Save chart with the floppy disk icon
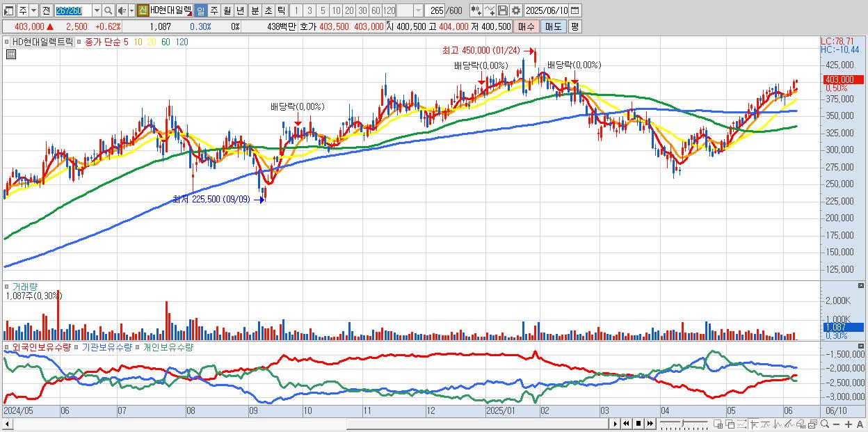The image size is (868, 432). coord(503,10)
